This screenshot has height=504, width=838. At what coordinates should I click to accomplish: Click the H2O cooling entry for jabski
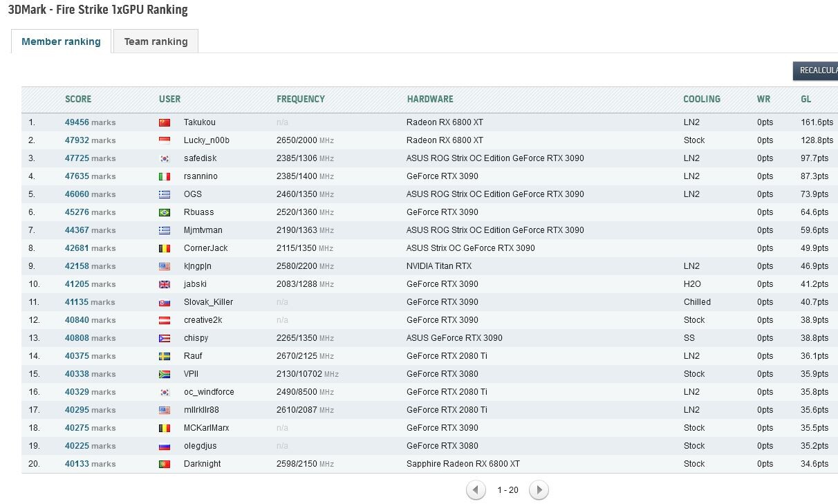(691, 284)
